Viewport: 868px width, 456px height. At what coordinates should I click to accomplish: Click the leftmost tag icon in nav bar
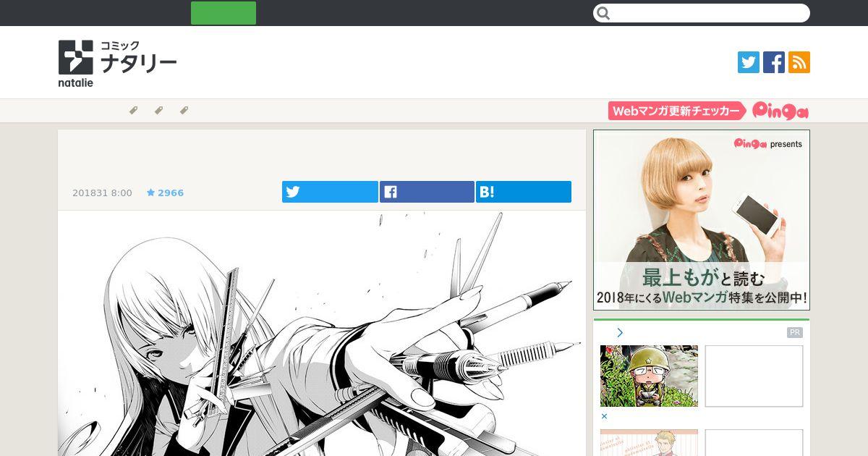coord(133,111)
